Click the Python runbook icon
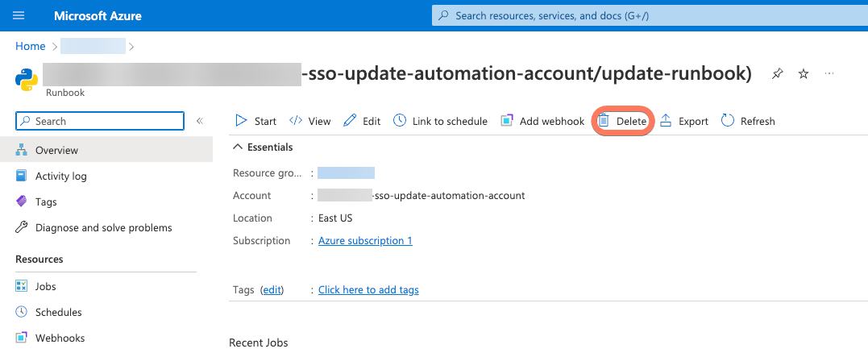 tap(27, 81)
